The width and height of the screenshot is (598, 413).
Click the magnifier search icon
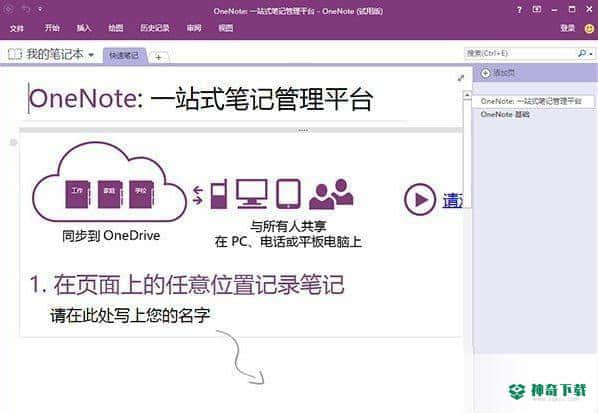tap(582, 53)
